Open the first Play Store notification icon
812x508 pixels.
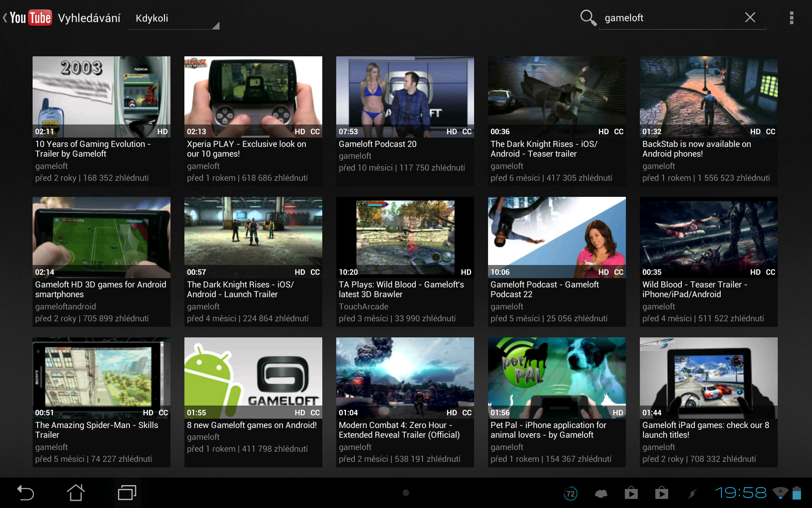tap(631, 493)
